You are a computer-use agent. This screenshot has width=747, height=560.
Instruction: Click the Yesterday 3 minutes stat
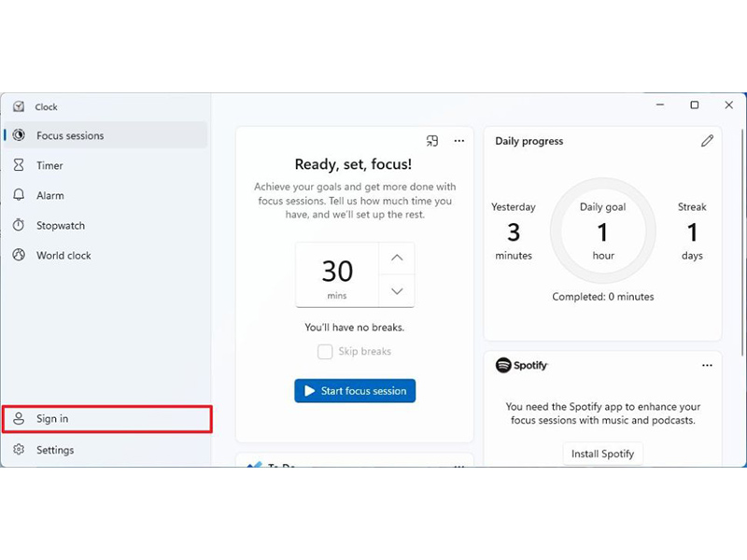click(x=514, y=231)
